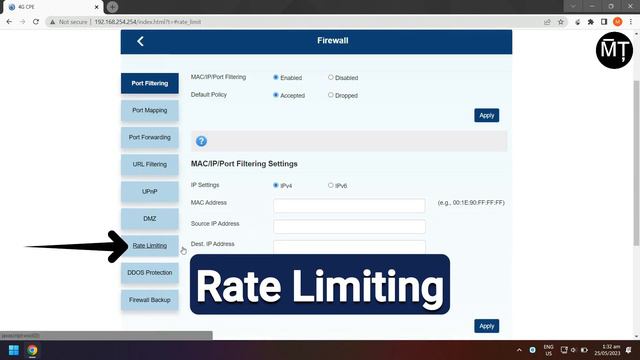640x360 pixels.
Task: Click the MAC Address input field
Action: click(x=349, y=205)
